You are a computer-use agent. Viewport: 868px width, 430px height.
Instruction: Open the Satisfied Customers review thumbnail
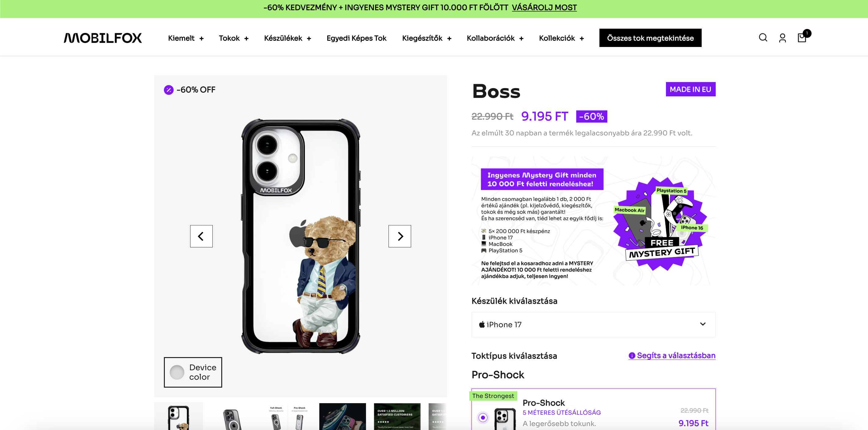point(397,417)
